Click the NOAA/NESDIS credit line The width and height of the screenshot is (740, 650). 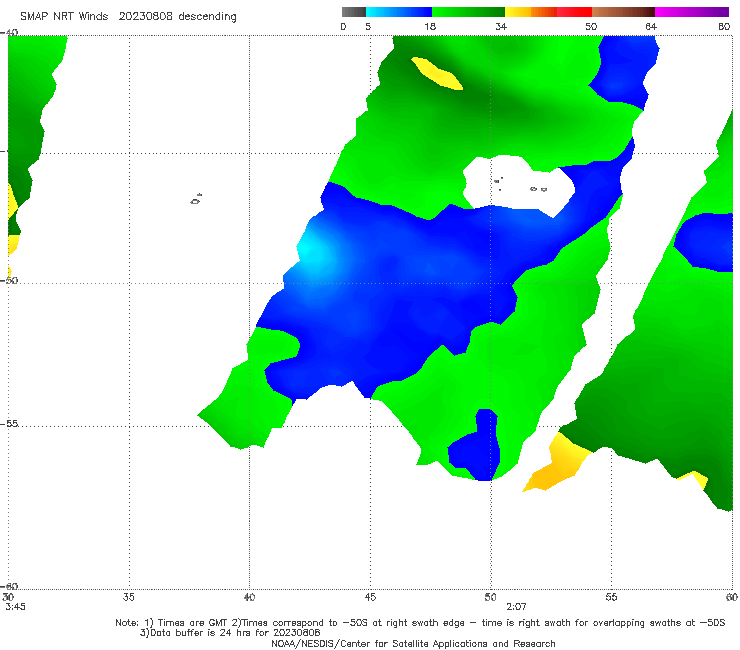point(413,643)
